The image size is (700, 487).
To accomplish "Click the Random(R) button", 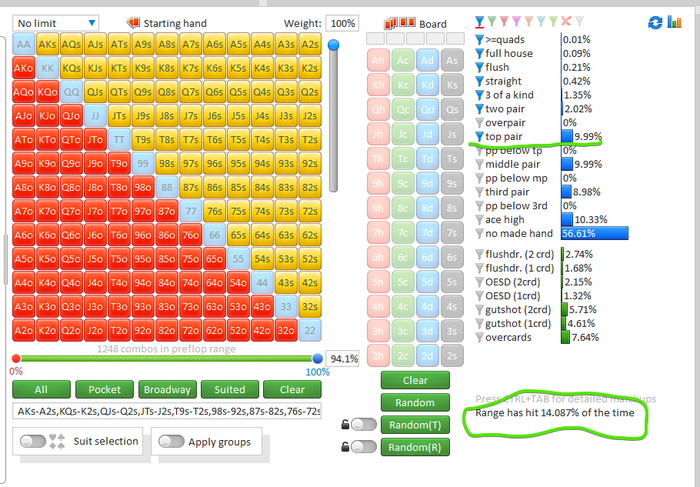I will click(415, 447).
